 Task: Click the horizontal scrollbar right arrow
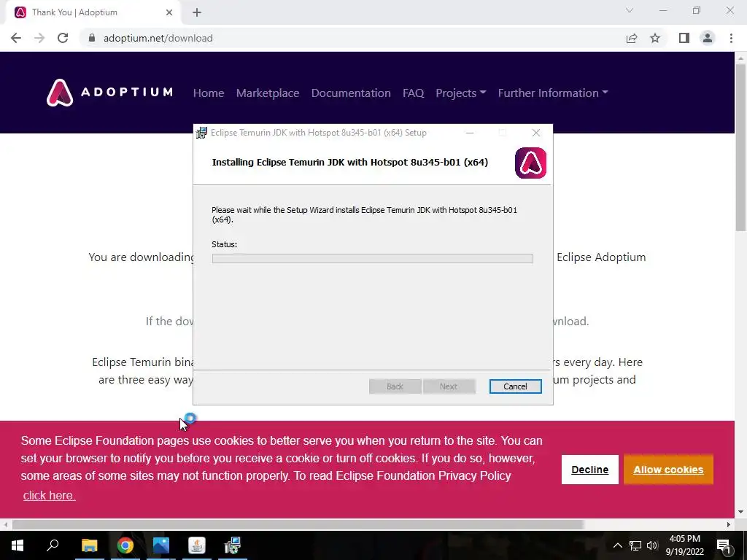point(729,524)
